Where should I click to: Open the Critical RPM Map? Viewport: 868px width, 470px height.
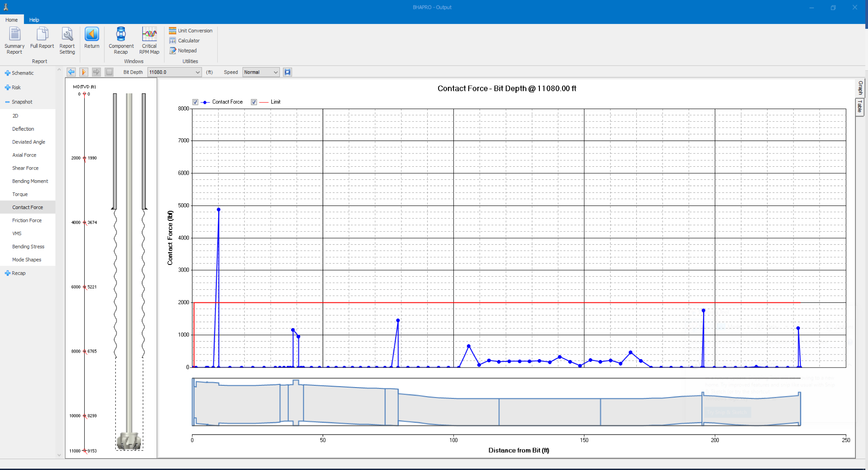(149, 40)
